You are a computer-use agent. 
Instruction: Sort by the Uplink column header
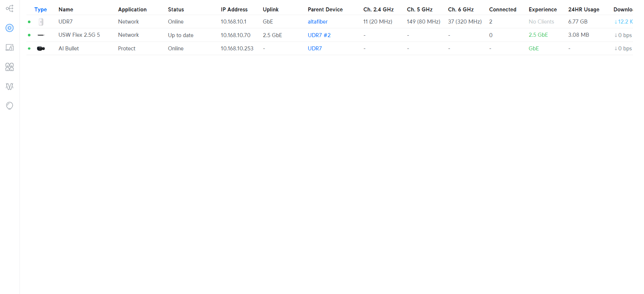pos(271,10)
